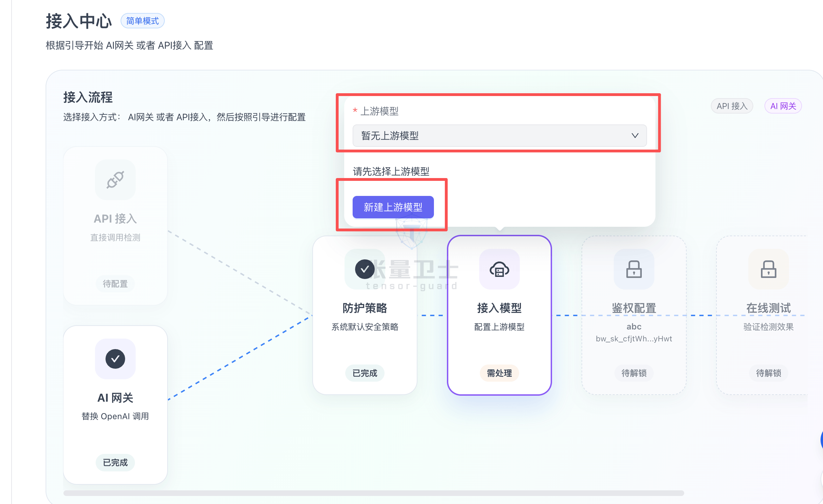Image resolution: width=823 pixels, height=504 pixels.
Task: Click the 需处理 status on 接入模型 card
Action: (x=499, y=373)
